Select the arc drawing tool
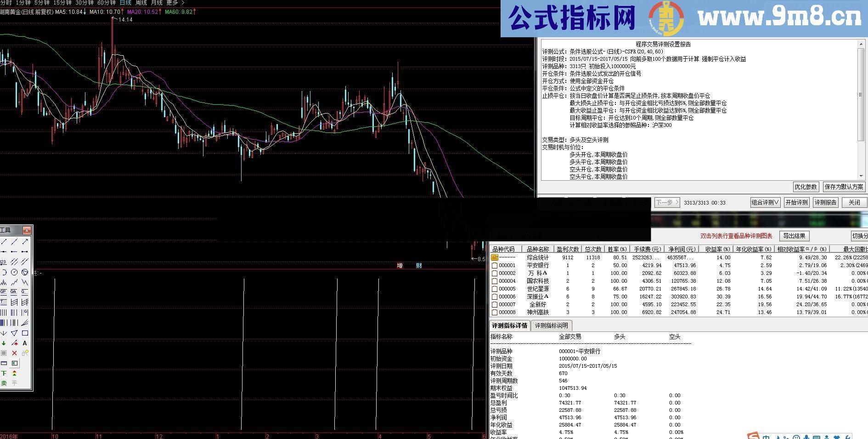 [4, 272]
